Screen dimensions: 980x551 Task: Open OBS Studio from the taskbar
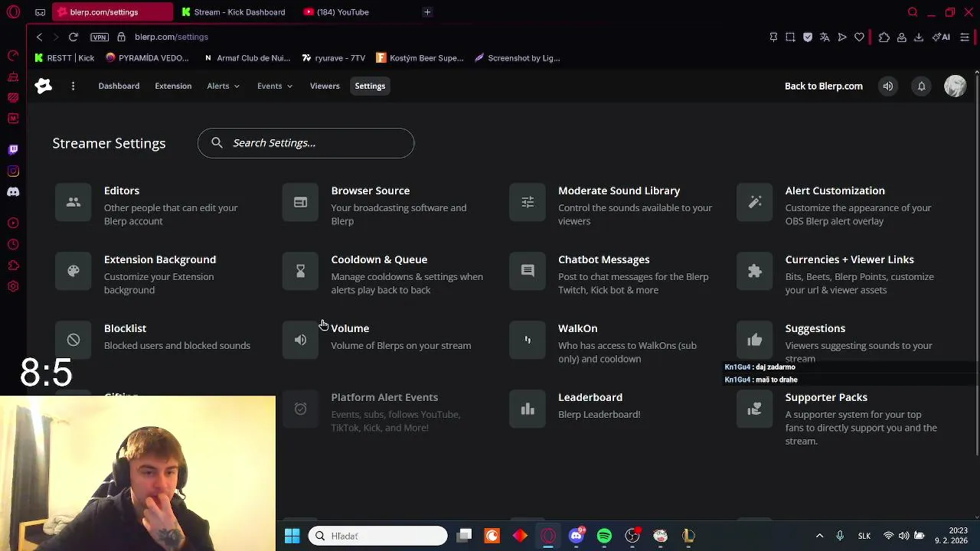[x=632, y=536]
